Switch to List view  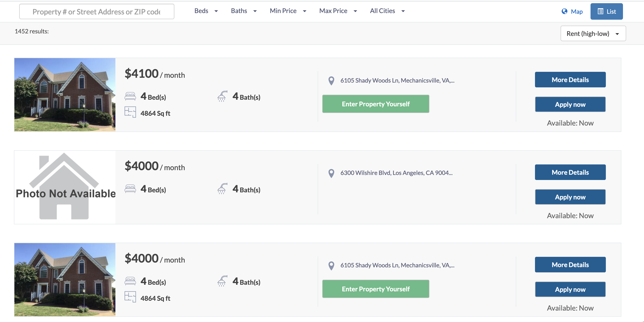pos(607,11)
